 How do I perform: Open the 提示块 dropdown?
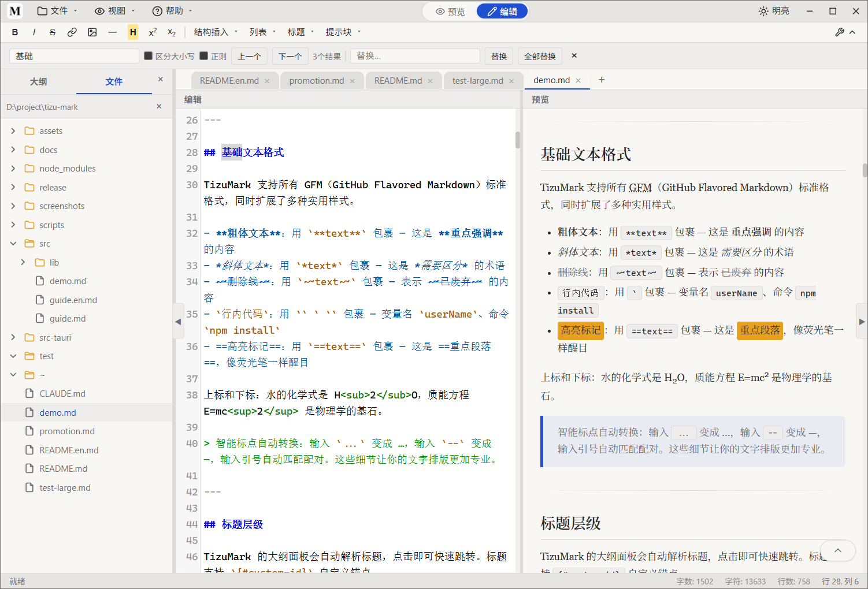(343, 32)
